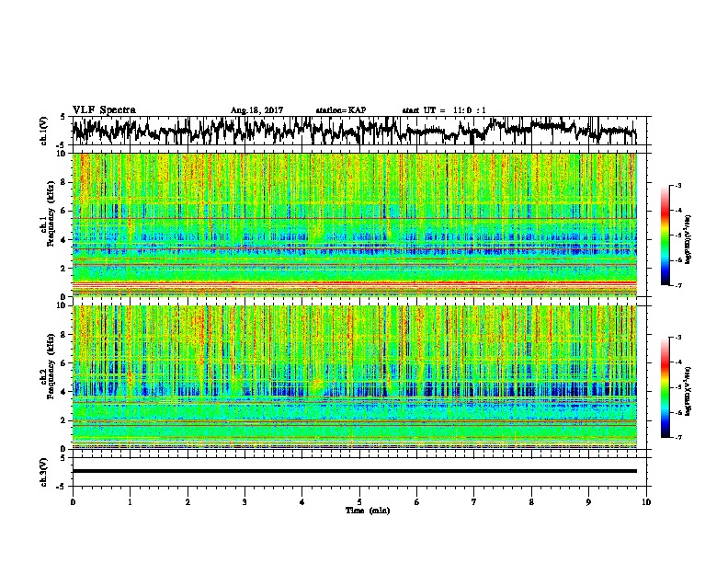The width and height of the screenshot is (728, 563).
Task: Click the red 1 kHz band in ch.1 spectrogram
Action: click(355, 282)
